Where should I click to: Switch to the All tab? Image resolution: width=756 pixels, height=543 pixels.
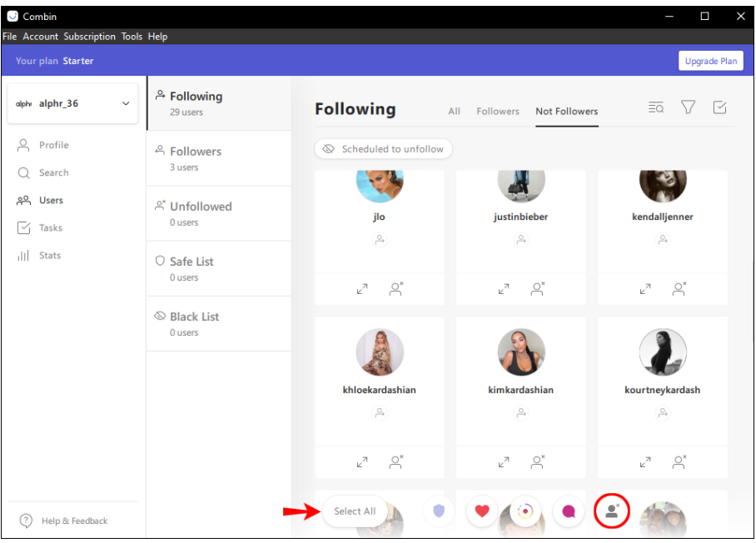click(454, 112)
